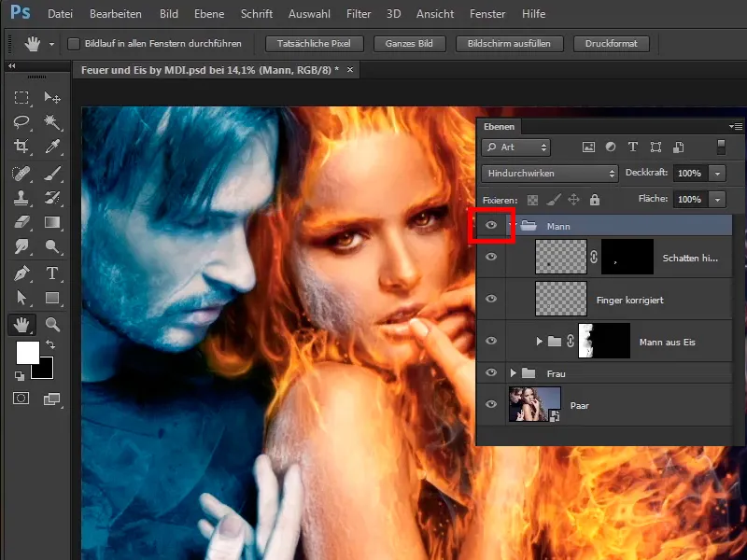Select the Spot Healing Brush tool
Screen dimensions: 747x560
tap(21, 173)
